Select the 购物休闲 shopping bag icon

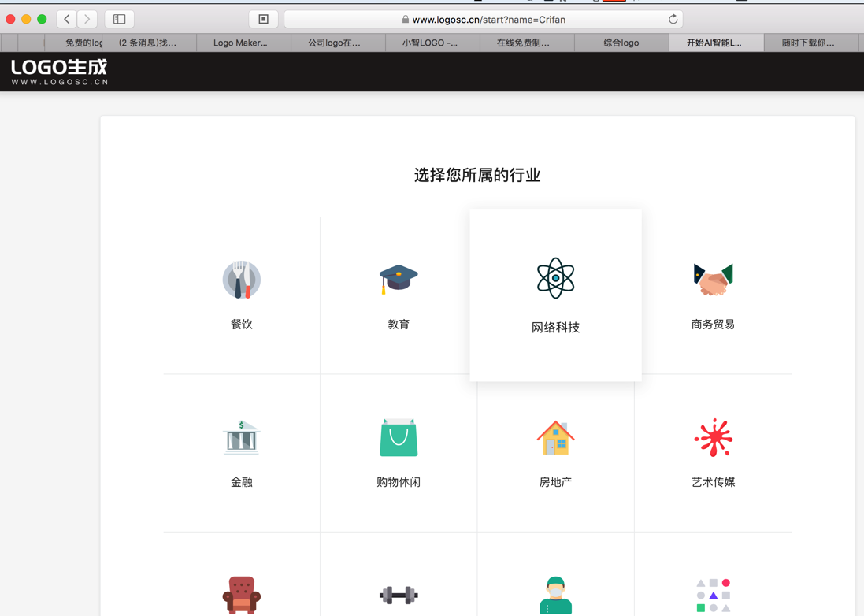(399, 437)
